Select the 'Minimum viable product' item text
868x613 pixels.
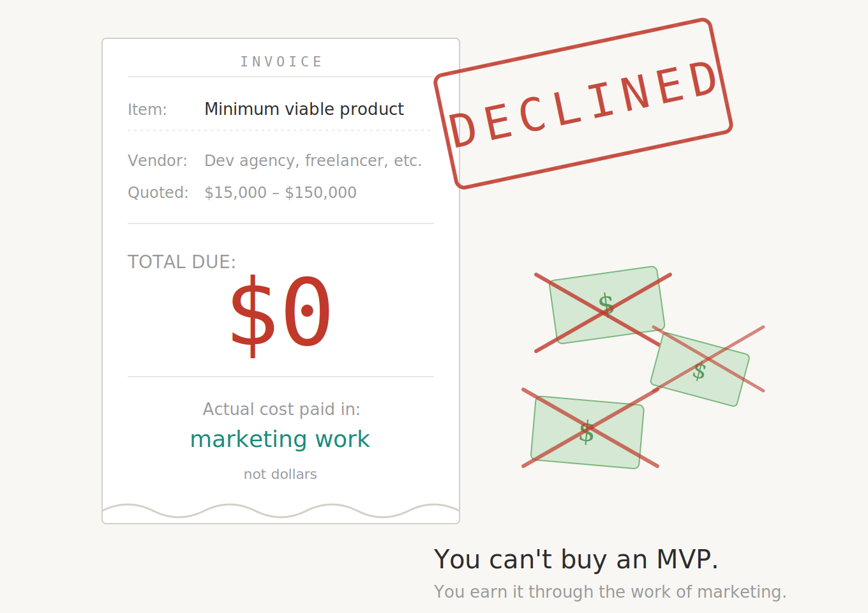tap(304, 109)
